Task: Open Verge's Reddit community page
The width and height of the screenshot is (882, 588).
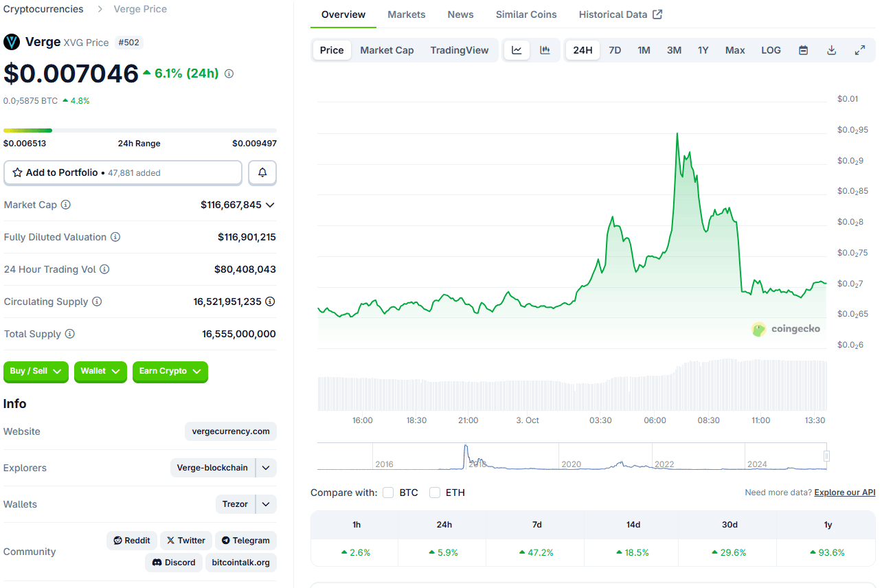Action: click(x=132, y=540)
